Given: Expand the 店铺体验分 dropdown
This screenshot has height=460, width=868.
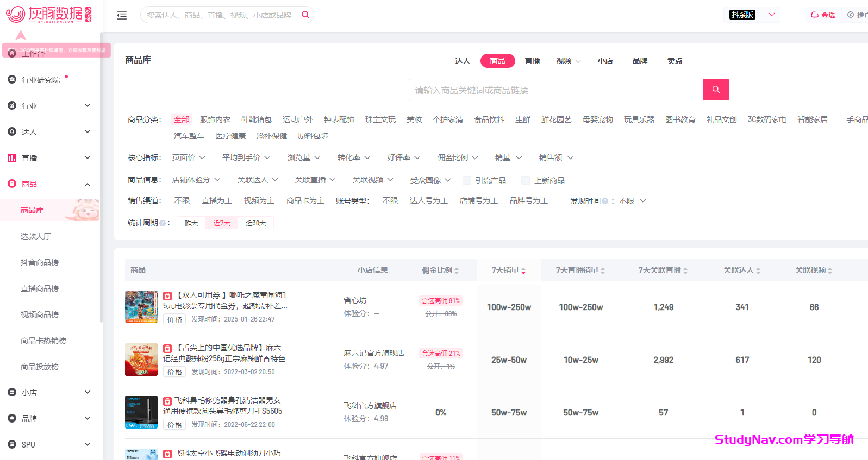Looking at the screenshot, I should 196,180.
